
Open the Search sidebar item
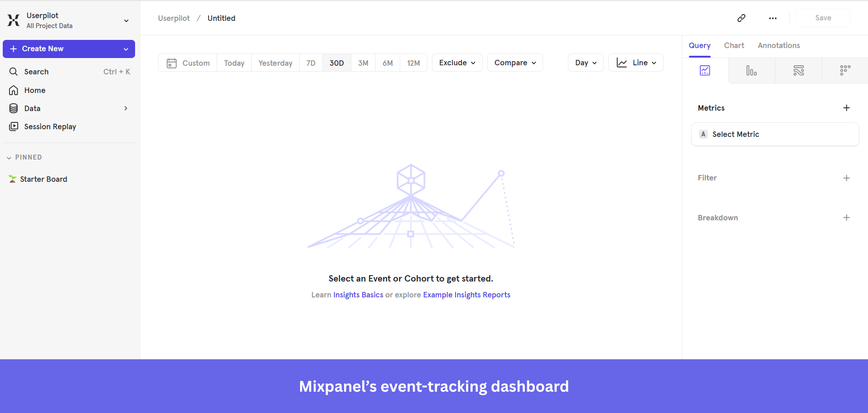pos(36,71)
